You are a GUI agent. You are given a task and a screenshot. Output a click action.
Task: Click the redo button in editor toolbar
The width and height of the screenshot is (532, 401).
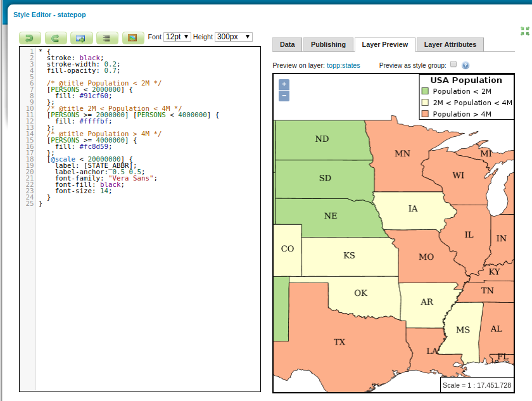point(56,37)
